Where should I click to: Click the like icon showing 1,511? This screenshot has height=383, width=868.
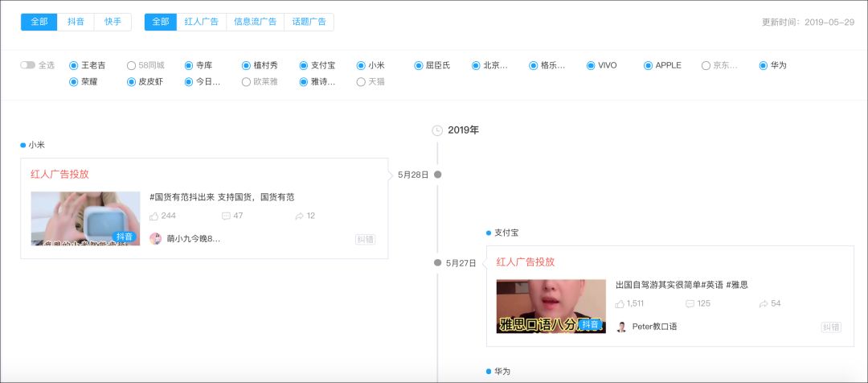pyautogui.click(x=620, y=303)
